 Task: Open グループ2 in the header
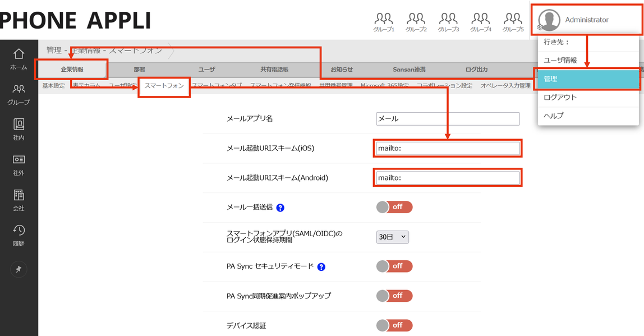(x=416, y=22)
